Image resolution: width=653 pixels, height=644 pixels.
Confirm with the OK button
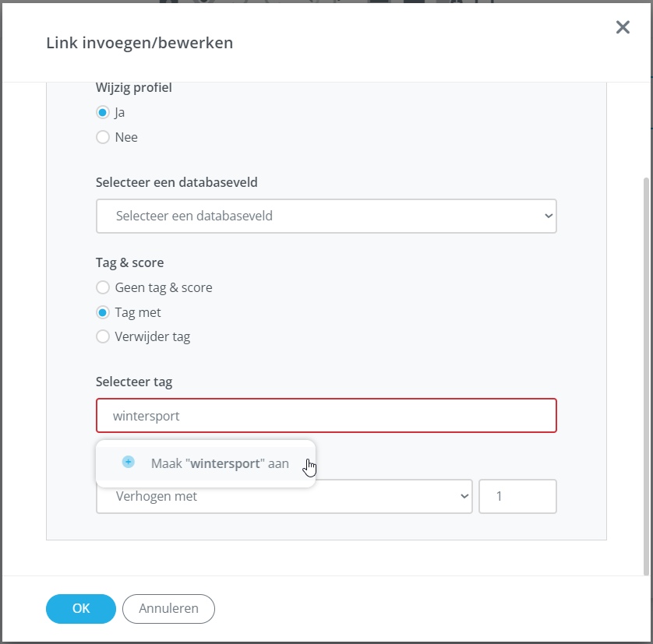click(x=81, y=609)
